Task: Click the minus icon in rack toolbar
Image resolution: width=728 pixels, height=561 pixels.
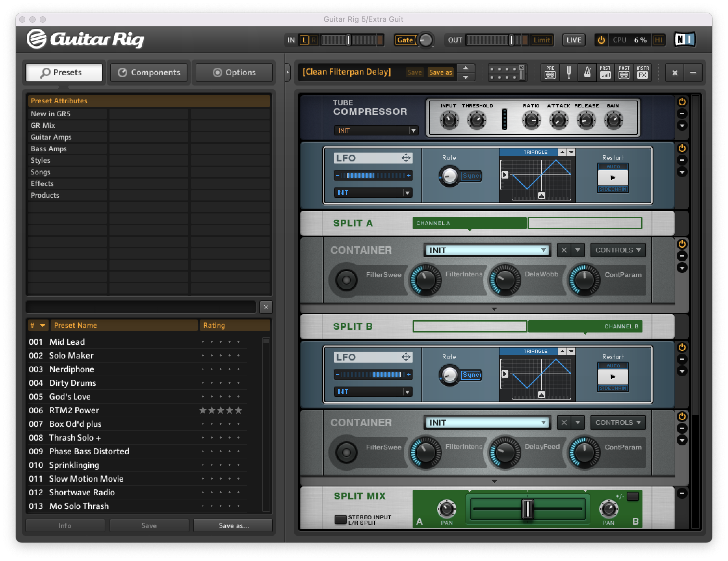Action: 693,73
